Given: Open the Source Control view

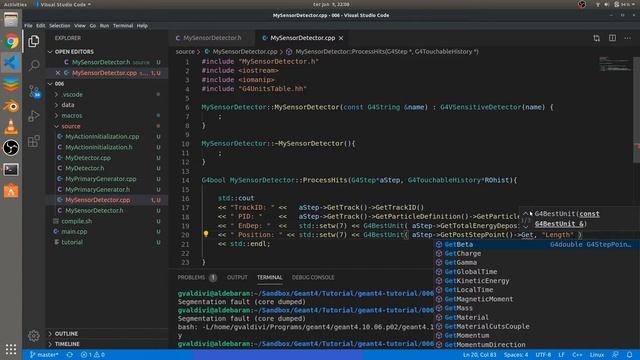Looking at the screenshot, I should pos(34,91).
